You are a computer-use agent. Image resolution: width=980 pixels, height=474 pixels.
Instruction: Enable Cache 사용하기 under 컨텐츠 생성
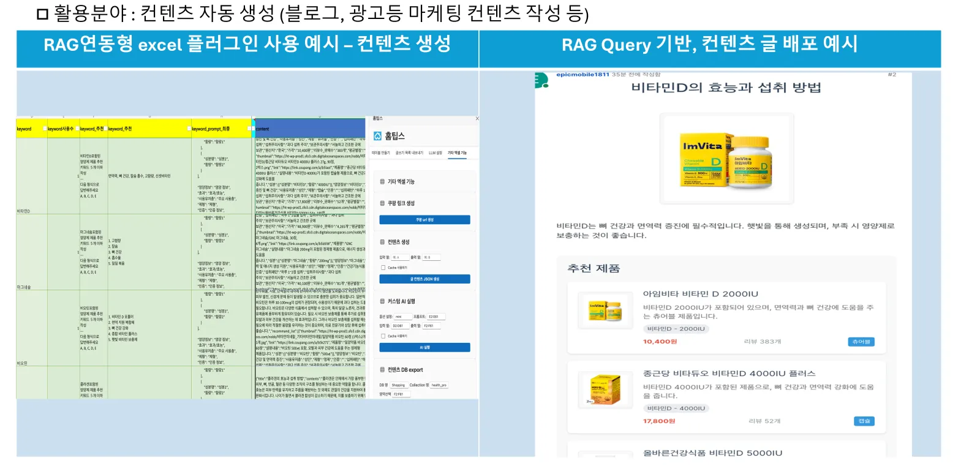coord(383,268)
